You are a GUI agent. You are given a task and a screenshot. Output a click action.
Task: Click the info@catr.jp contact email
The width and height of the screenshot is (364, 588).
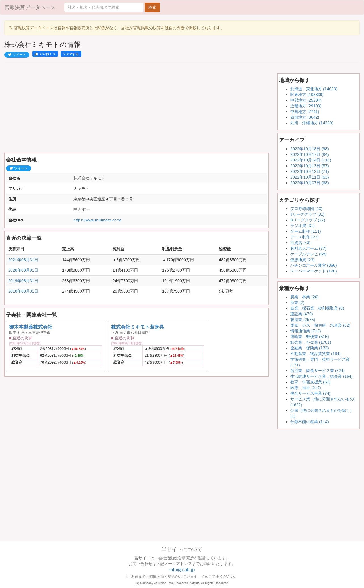point(182,570)
